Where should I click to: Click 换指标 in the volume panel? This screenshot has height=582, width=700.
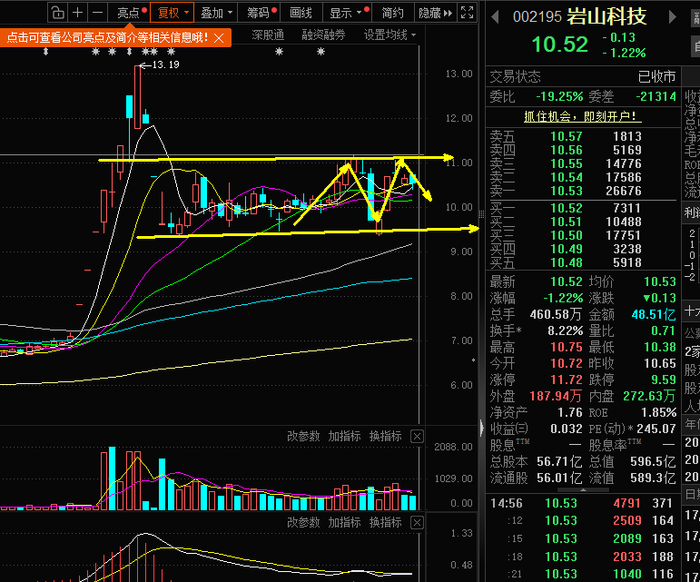pos(386,436)
